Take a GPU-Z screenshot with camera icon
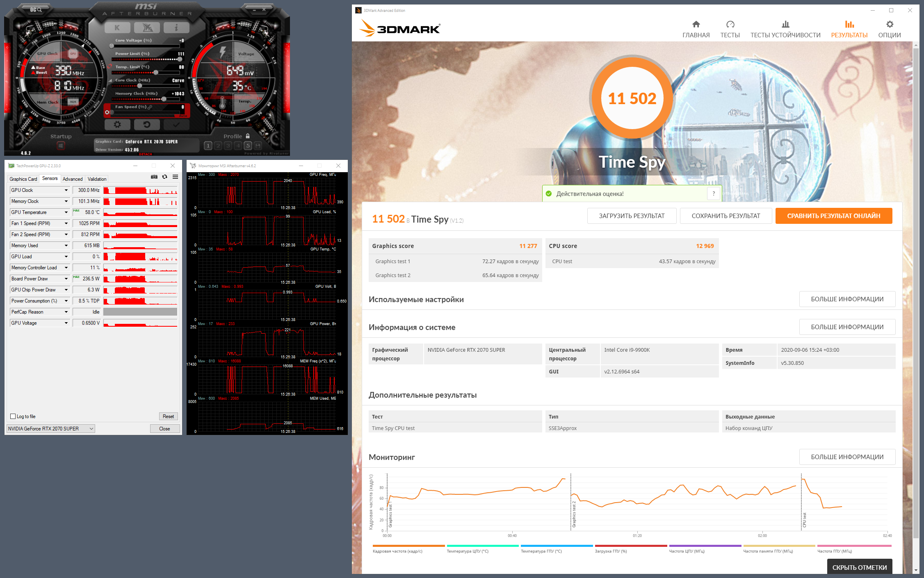This screenshot has width=924, height=578. pos(154,177)
